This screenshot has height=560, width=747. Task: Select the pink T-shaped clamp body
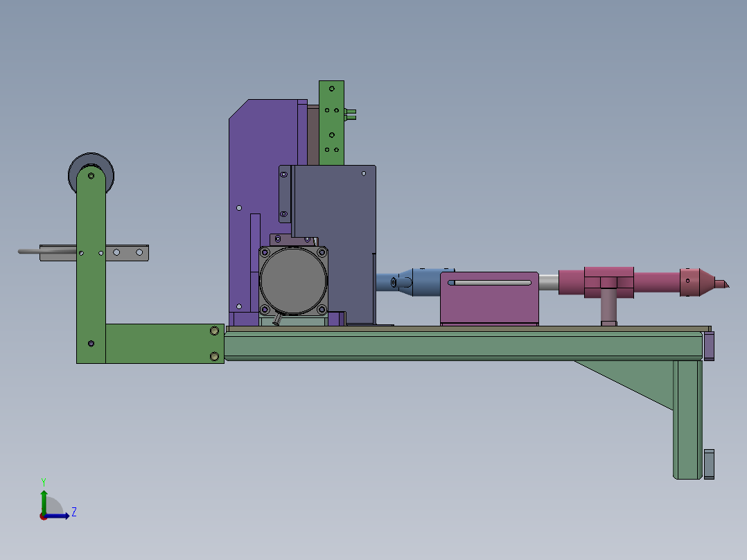[609, 282]
